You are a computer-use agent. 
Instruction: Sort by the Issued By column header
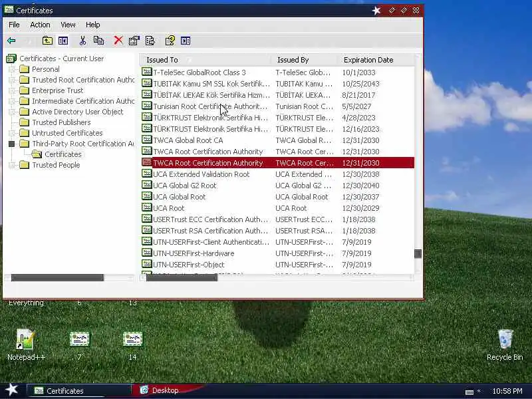click(x=305, y=60)
